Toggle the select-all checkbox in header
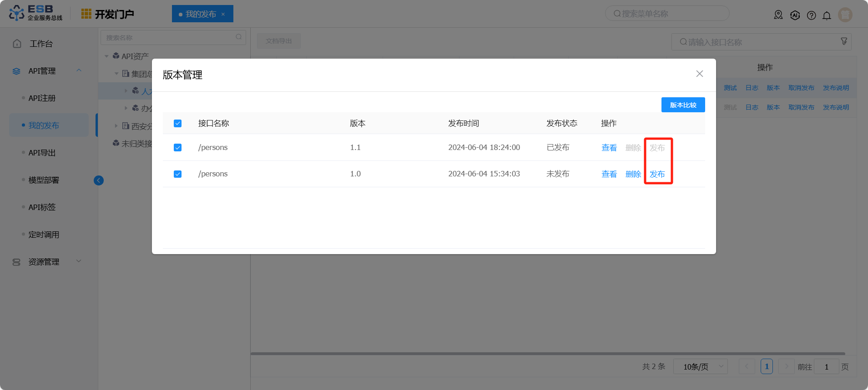Image resolution: width=868 pixels, height=390 pixels. tap(178, 124)
